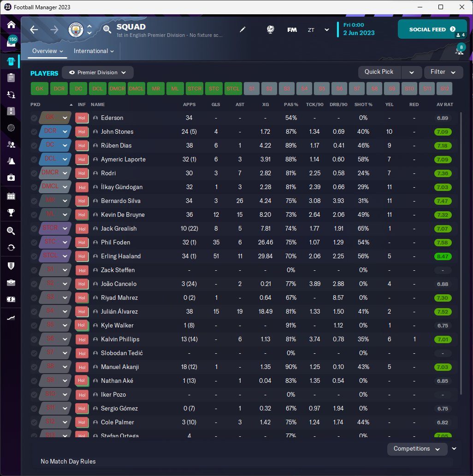Click the Manchester City club badge
The image size is (473, 476).
coord(76,30)
